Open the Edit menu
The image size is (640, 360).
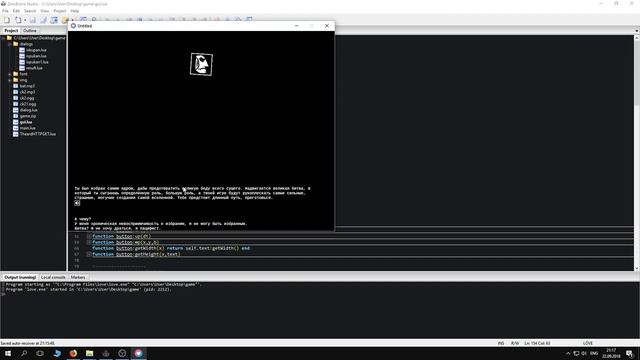click(16, 11)
